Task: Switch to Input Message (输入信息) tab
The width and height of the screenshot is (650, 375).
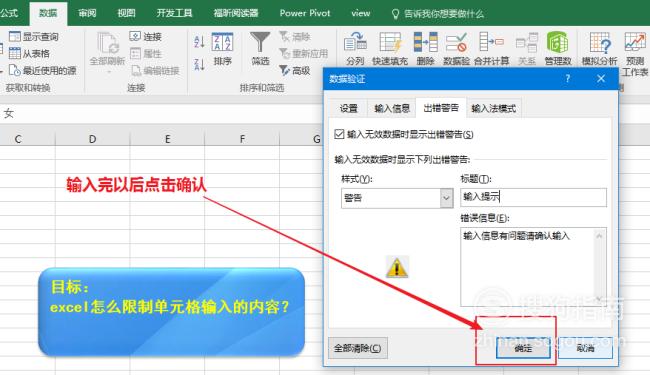Action: click(x=392, y=109)
